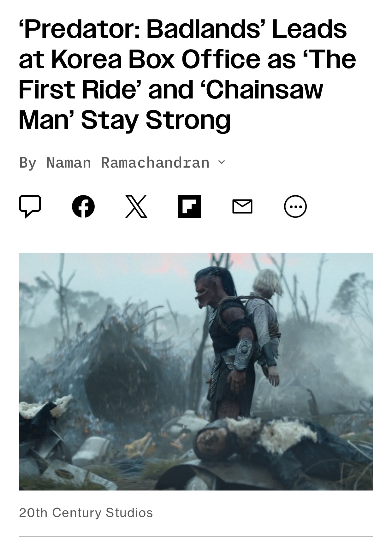
Task: Click the 'First Ride' and 'Chainsaw headline line
Action: 171,90
